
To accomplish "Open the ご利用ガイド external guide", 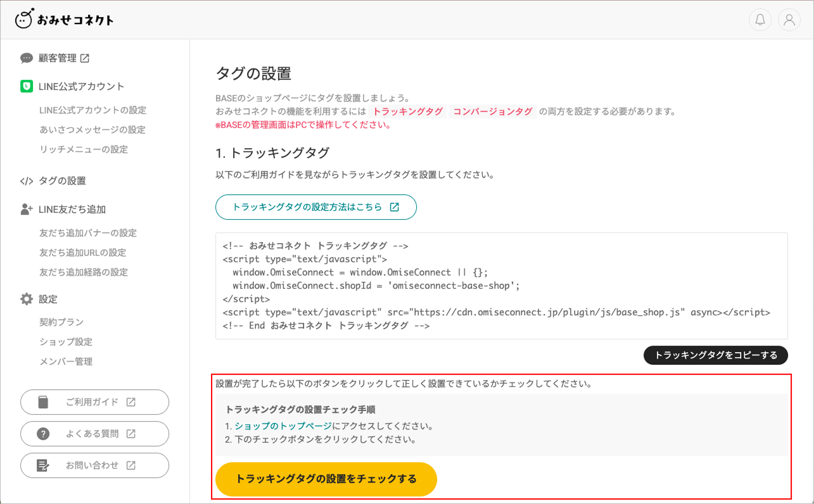I will click(x=94, y=401).
